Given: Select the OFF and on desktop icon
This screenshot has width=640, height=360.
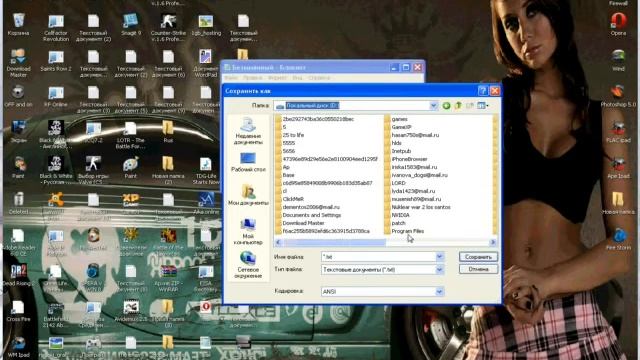Looking at the screenshot, I should (x=18, y=96).
